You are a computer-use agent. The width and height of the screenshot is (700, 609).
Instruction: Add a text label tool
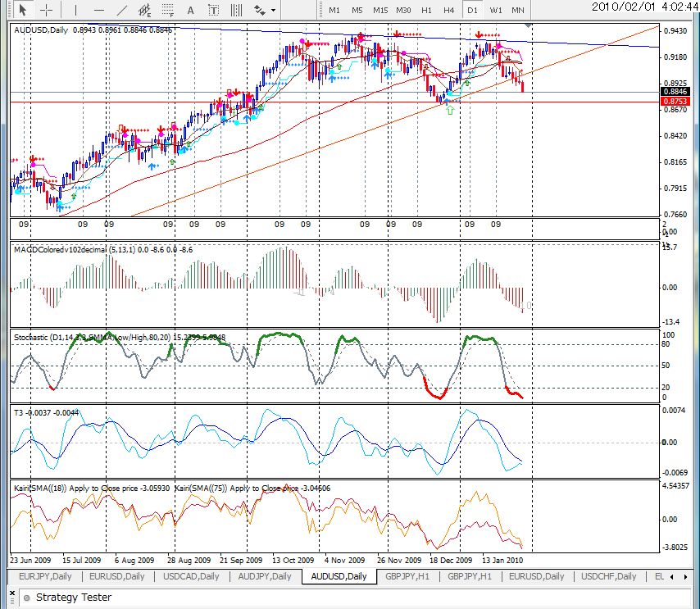pyautogui.click(x=214, y=9)
